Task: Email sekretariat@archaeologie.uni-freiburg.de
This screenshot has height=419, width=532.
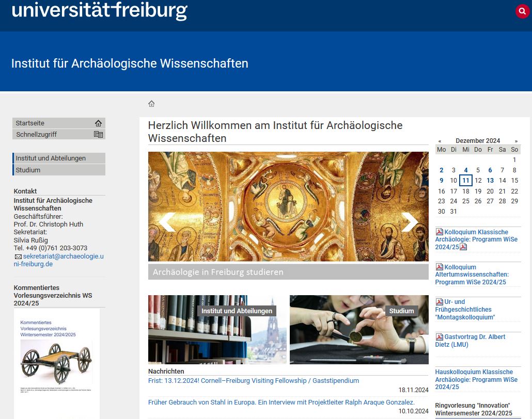Action: [x=59, y=260]
